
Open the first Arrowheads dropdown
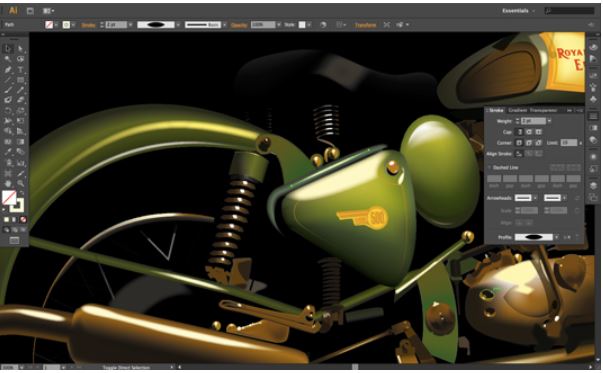[535, 198]
